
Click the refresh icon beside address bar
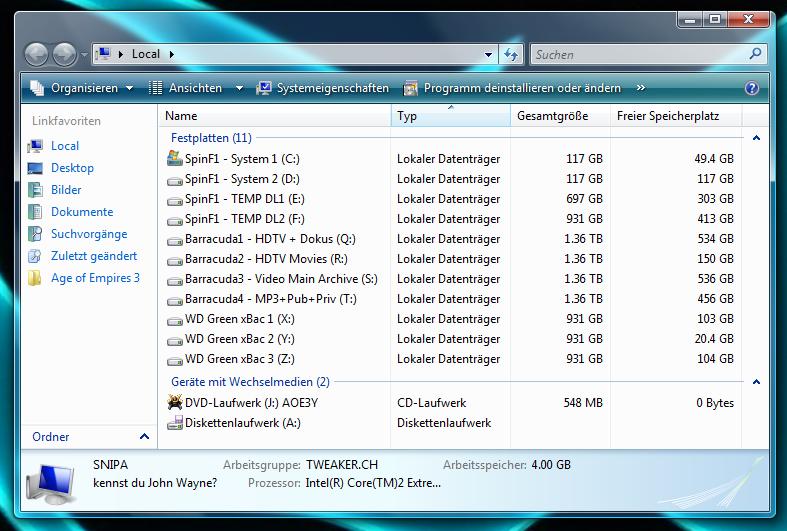(x=512, y=54)
